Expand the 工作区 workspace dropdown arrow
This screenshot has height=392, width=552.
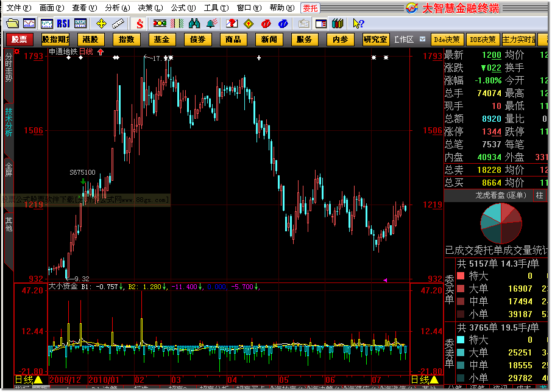coord(422,39)
